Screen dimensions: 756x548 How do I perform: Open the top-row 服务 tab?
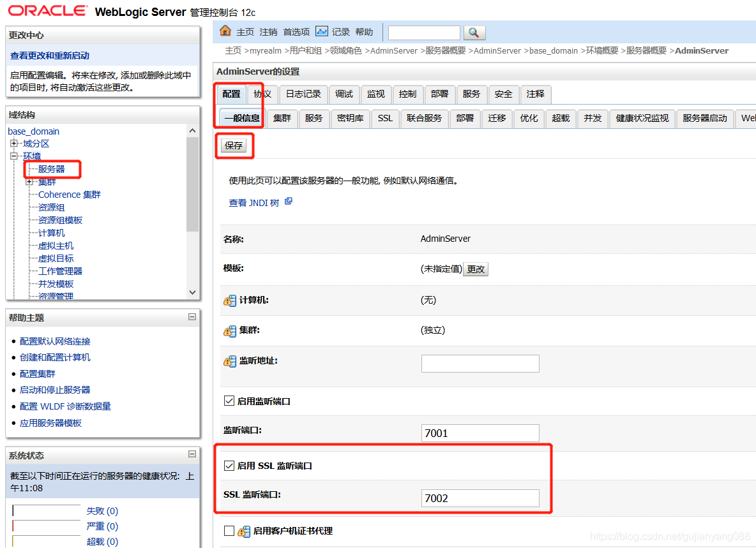pos(471,94)
